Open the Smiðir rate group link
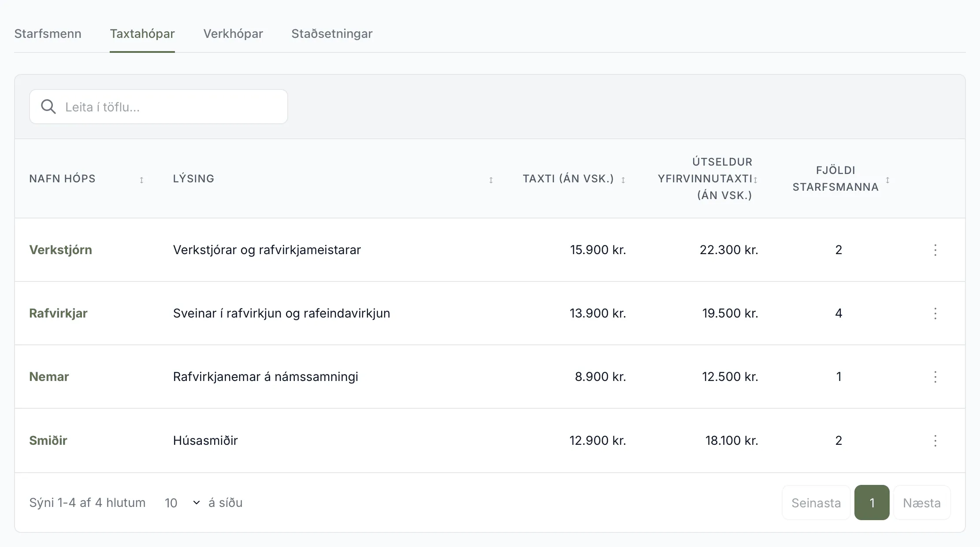Viewport: 980px width, 547px height. coord(48,440)
